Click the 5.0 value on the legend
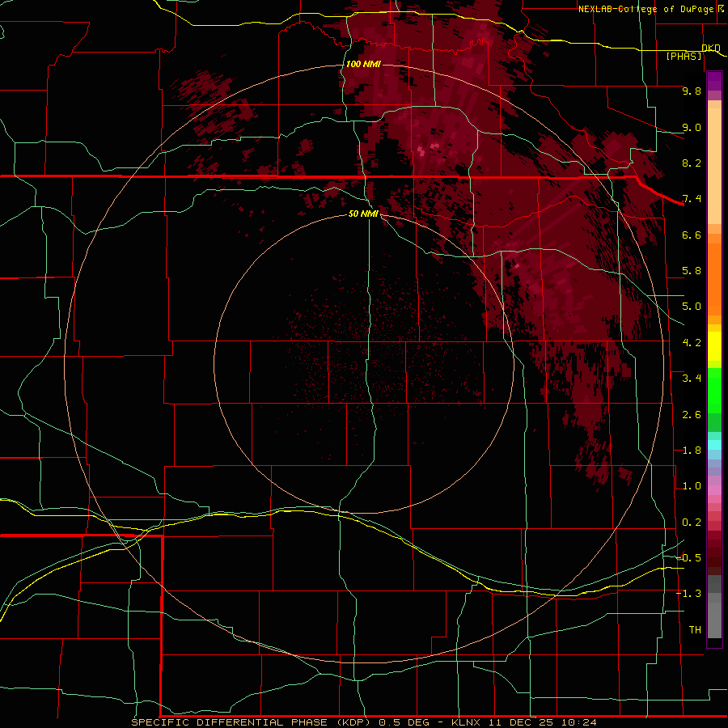 pyautogui.click(x=692, y=307)
